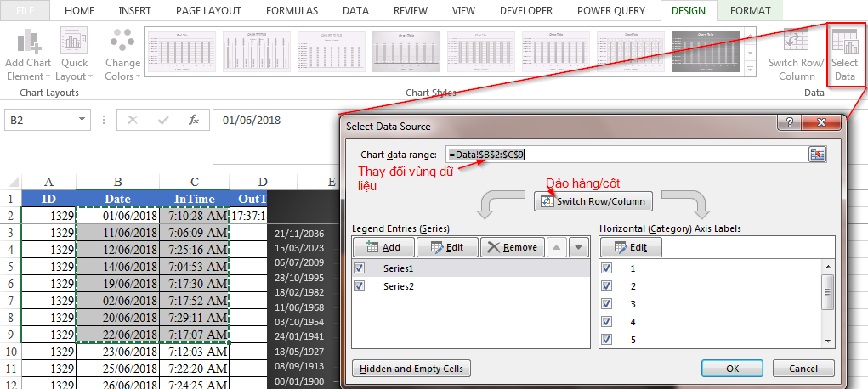Viewport: 868px width, 389px height.
Task: Uncheck axis label 4 checkbox
Action: point(607,322)
